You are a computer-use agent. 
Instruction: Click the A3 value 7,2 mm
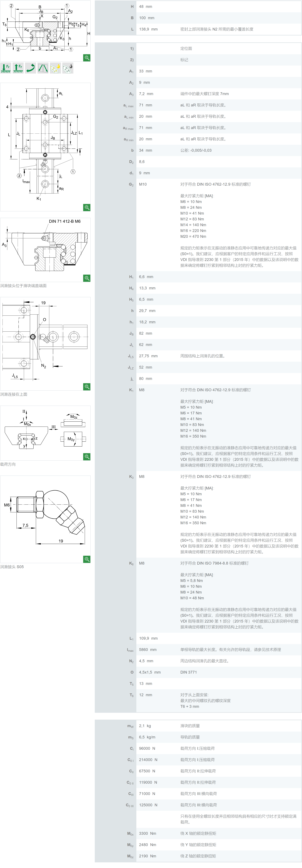pos(146,94)
